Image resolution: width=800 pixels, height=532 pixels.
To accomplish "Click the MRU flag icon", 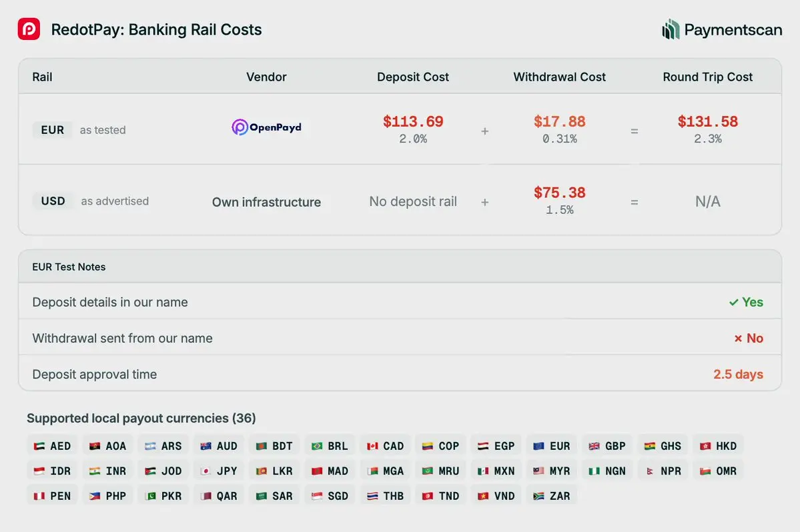I will [428, 471].
